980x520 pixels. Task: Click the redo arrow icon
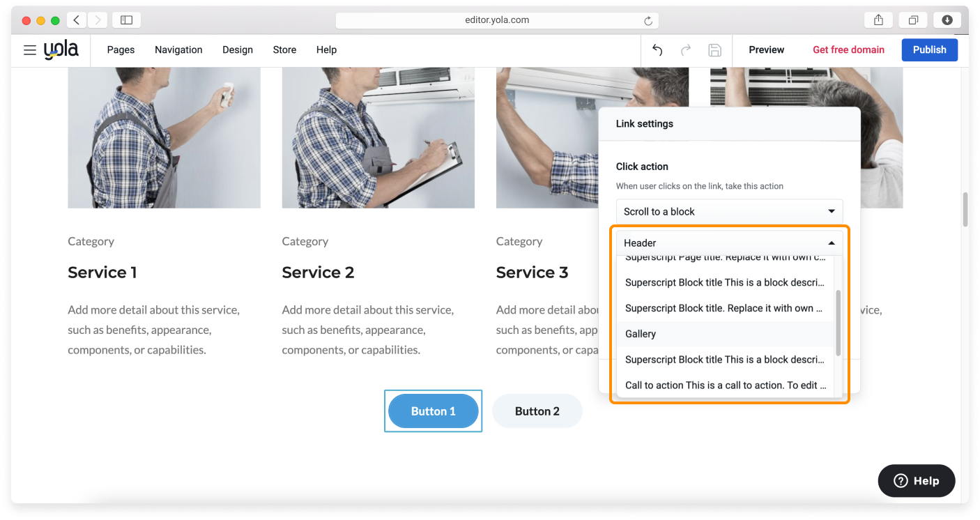(686, 50)
